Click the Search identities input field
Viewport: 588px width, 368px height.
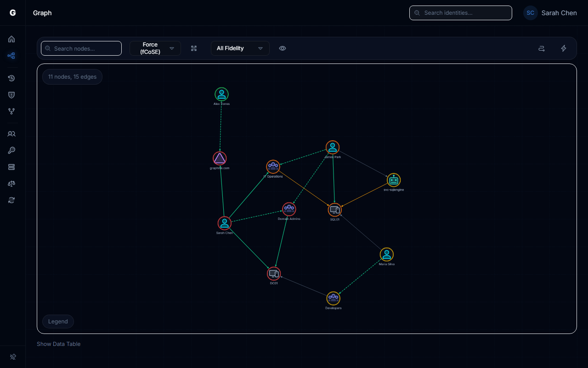[x=460, y=13]
